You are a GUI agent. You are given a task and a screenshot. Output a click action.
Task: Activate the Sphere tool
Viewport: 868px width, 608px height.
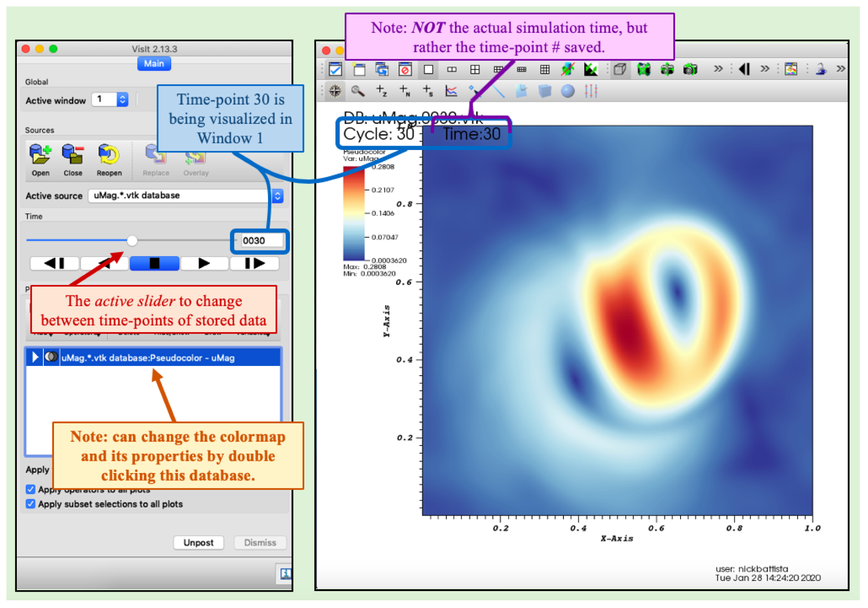click(568, 91)
